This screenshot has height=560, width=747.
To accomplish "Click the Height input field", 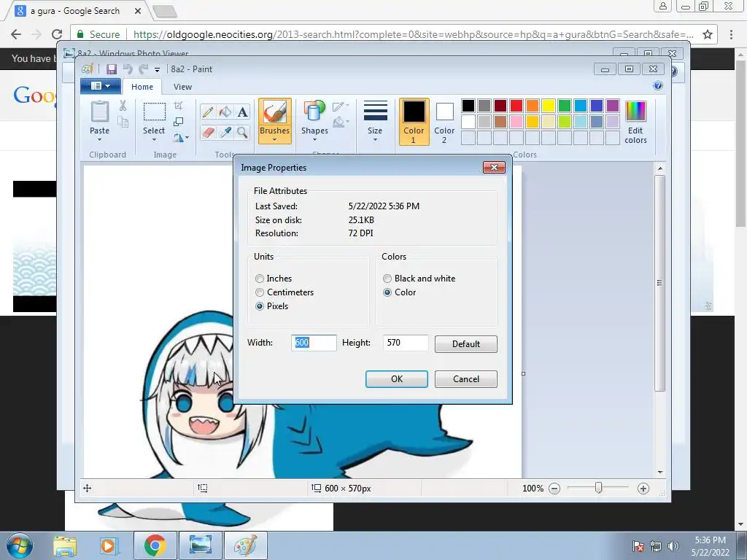I will [406, 343].
